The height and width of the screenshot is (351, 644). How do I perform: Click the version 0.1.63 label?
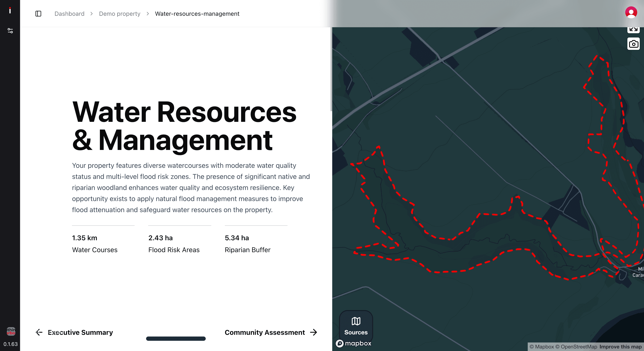point(10,344)
